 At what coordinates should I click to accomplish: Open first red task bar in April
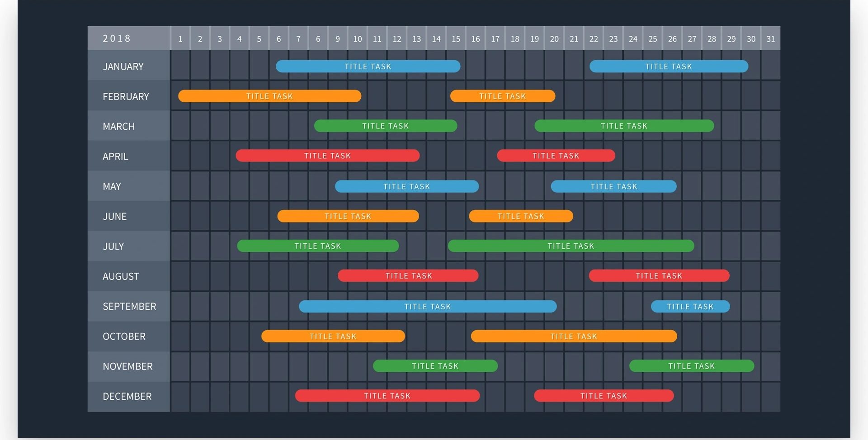[328, 156]
